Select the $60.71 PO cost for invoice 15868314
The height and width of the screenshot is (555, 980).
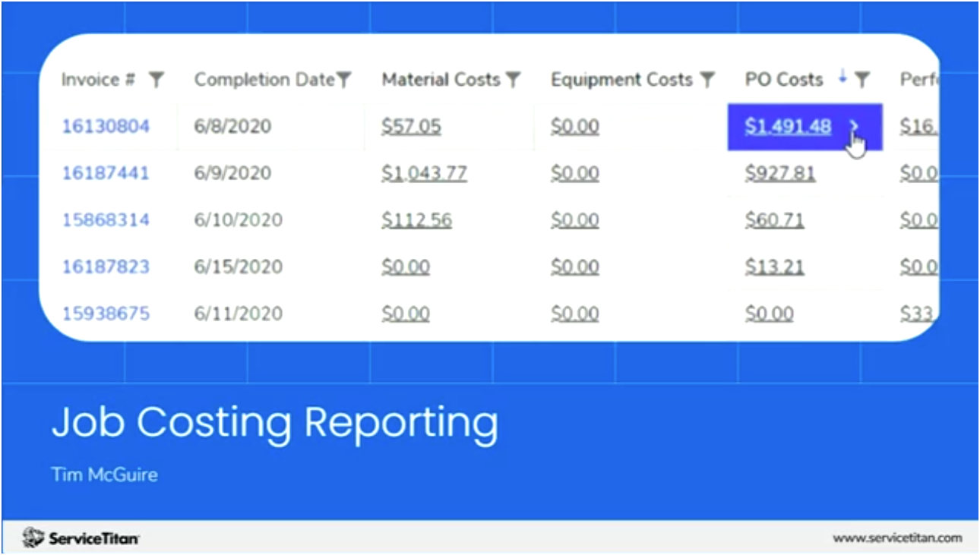775,220
